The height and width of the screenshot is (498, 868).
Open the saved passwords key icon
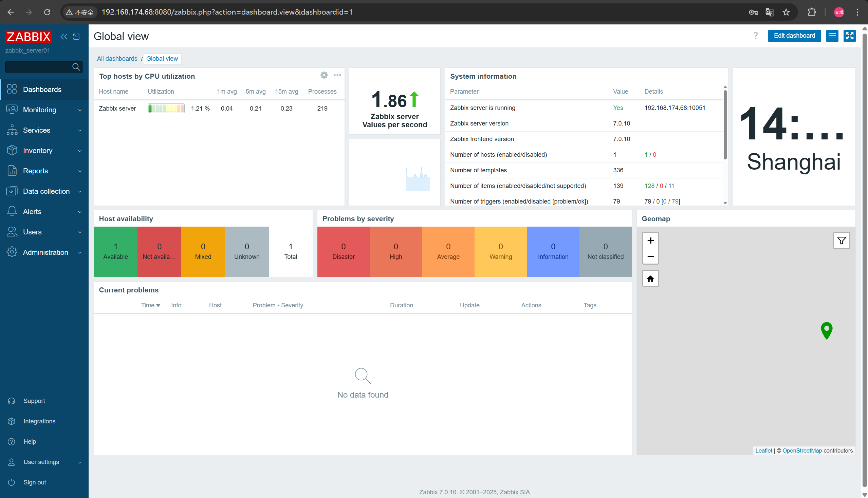tap(753, 12)
